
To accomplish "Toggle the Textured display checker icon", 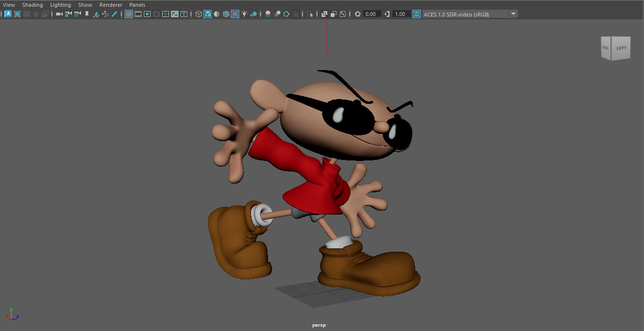I will click(x=235, y=14).
